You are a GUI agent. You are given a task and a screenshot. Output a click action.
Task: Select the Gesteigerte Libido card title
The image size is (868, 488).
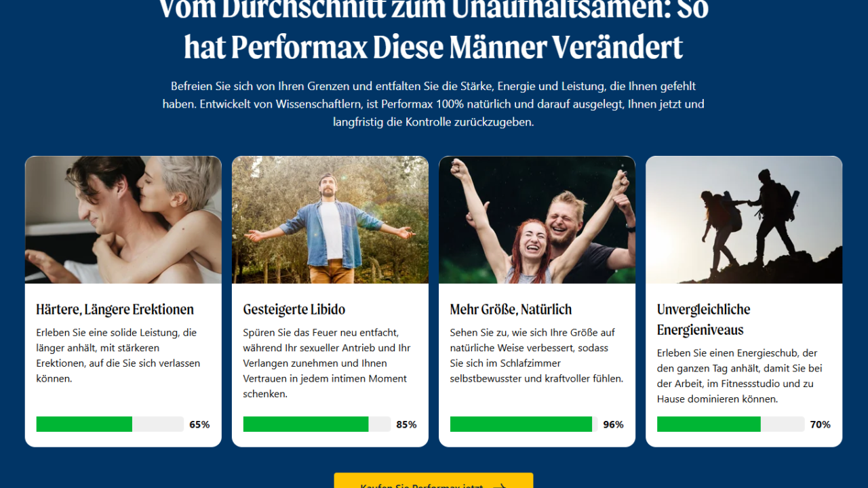click(294, 310)
